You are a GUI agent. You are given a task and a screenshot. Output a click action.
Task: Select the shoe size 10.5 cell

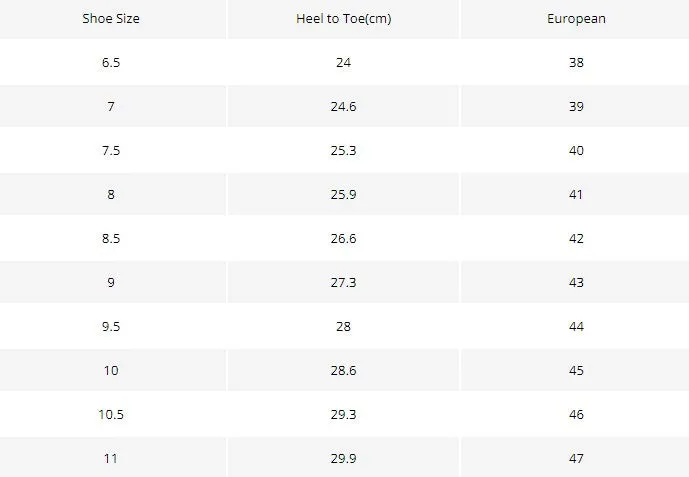[111, 414]
